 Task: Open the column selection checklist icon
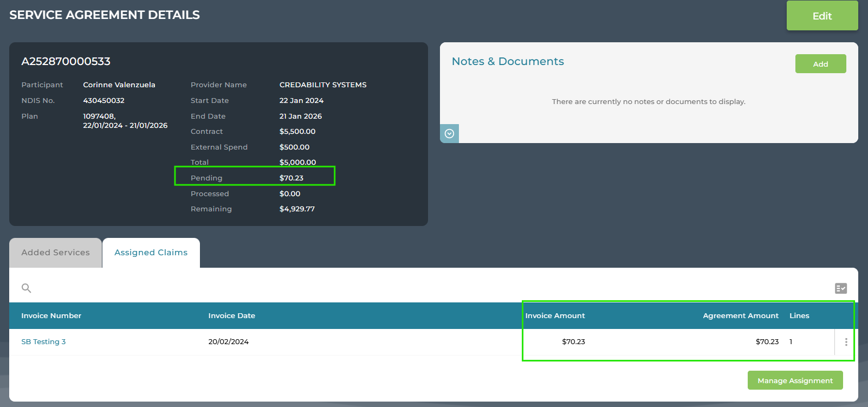click(840, 288)
